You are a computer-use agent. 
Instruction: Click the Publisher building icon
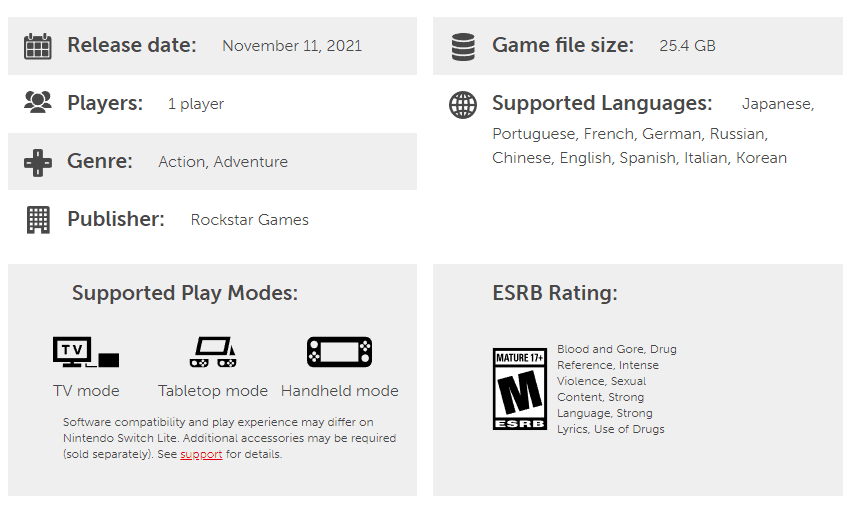(38, 220)
